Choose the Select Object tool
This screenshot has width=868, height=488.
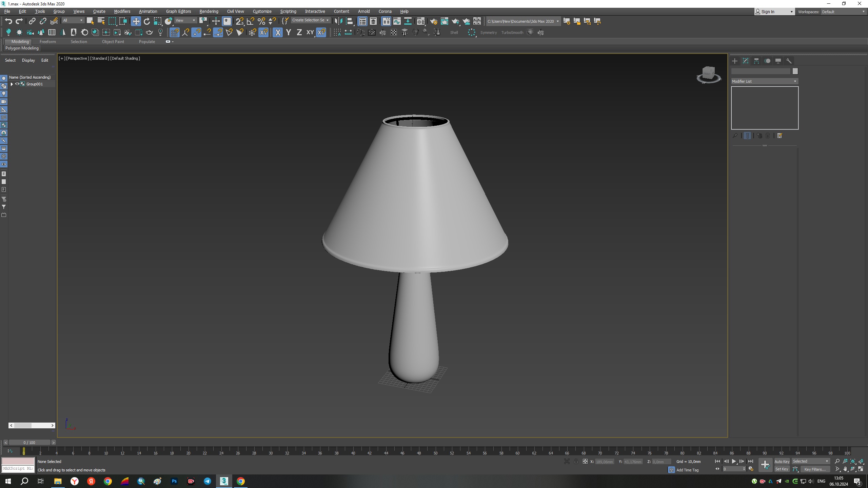pos(90,21)
